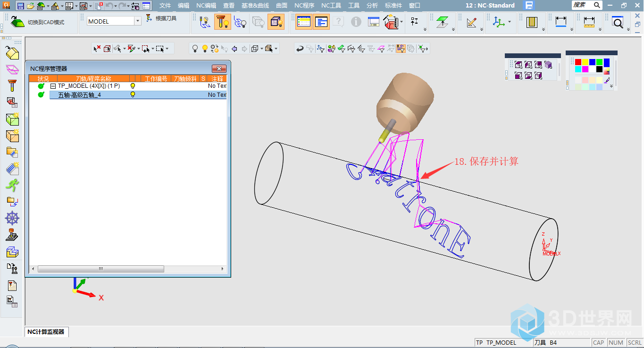Click the ruler measure icon

[589, 22]
